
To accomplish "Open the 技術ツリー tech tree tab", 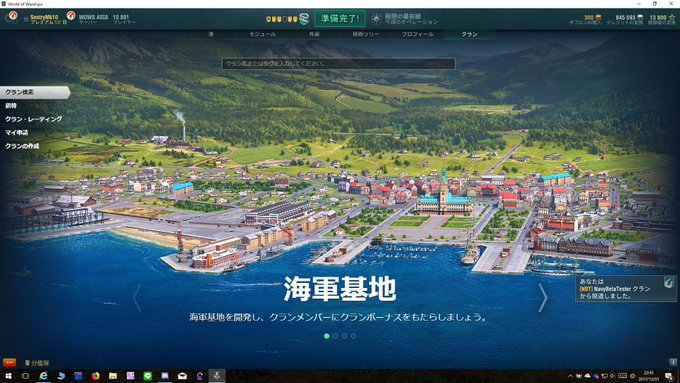I will 366,34.
